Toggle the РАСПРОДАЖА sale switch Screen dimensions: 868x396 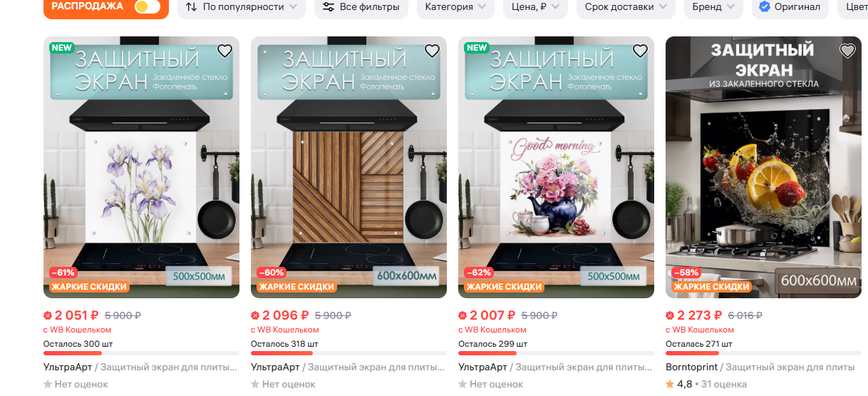[147, 6]
